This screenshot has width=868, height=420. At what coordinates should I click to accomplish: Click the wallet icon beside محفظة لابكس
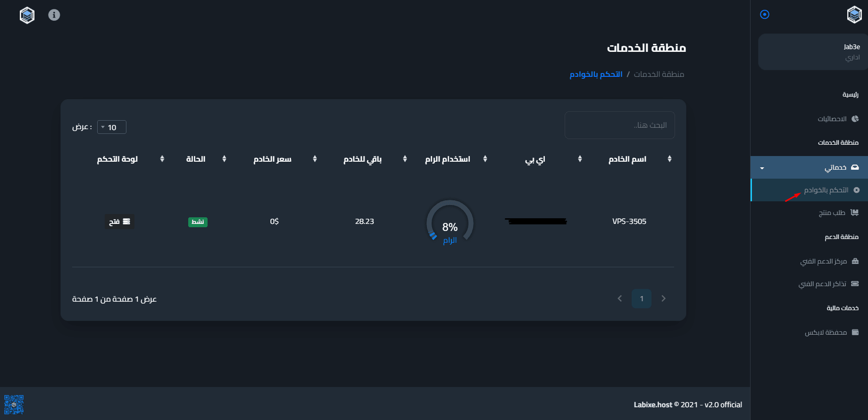[x=855, y=332]
